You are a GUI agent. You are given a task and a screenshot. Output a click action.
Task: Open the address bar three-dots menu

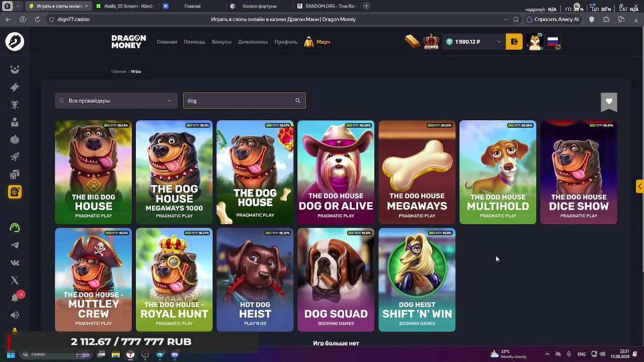pyautogui.click(x=506, y=20)
